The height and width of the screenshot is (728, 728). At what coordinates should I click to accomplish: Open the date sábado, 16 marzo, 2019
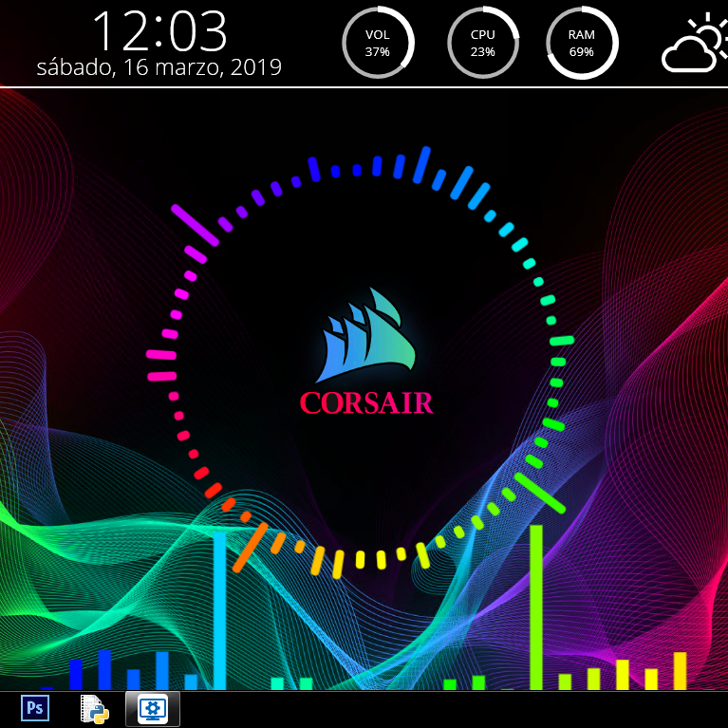(159, 67)
